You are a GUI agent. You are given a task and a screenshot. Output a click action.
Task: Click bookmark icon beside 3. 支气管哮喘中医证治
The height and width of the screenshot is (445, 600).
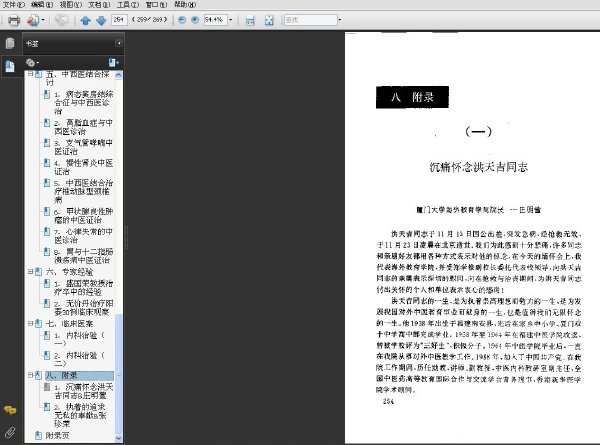point(47,143)
